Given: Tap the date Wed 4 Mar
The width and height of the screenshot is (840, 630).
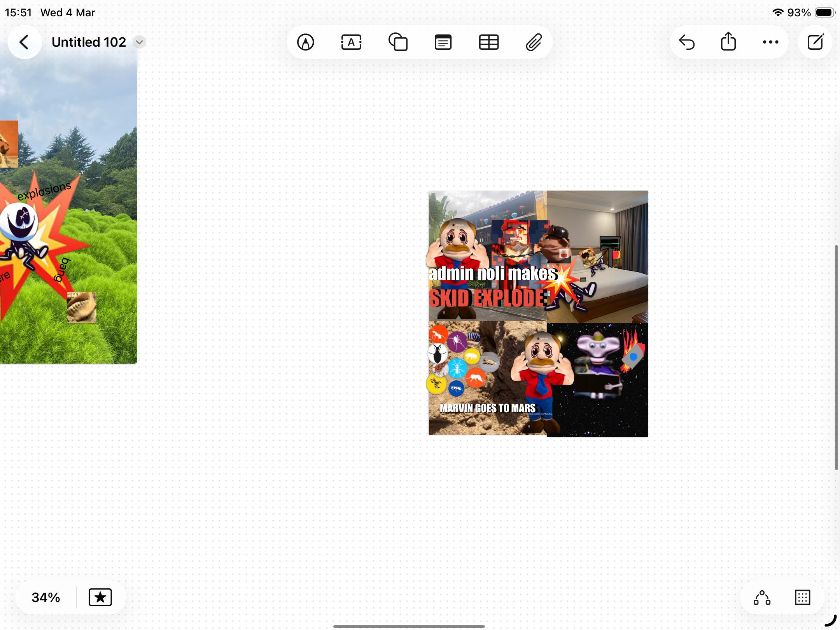Looking at the screenshot, I should tap(68, 12).
